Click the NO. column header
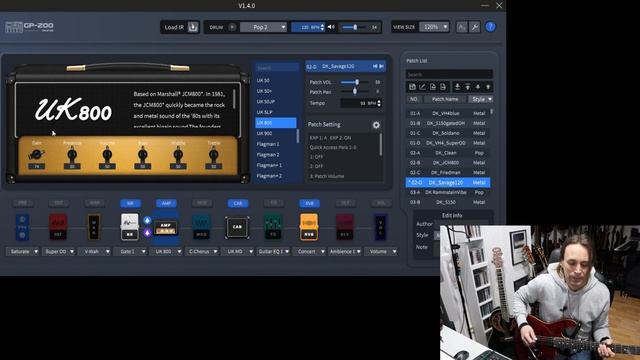The height and width of the screenshot is (360, 640). (x=414, y=99)
